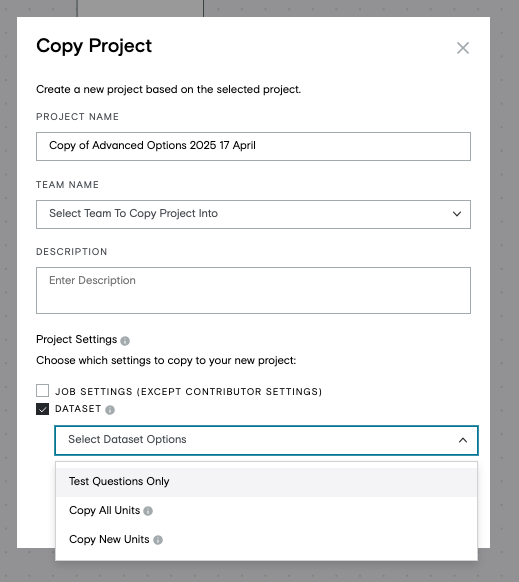
Task: Click the up chevron in Dataset Options
Action: click(x=463, y=440)
